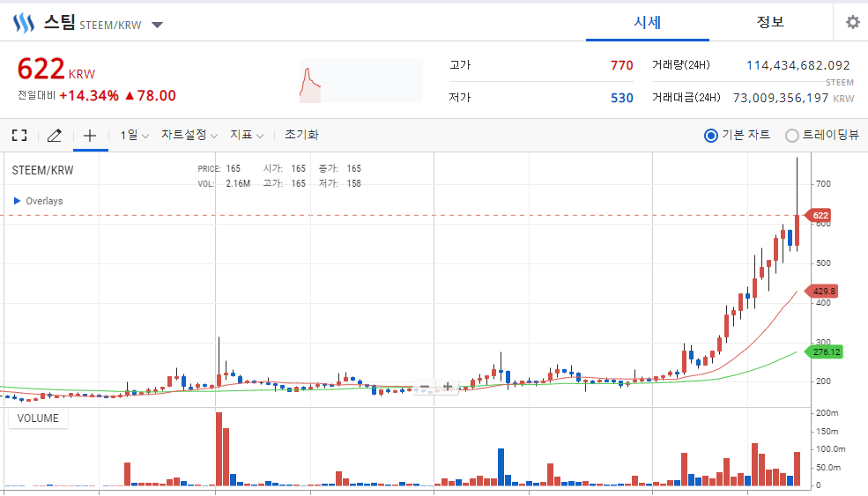Toggle fullscreen chart mode icon
This screenshot has width=868, height=496.
tap(19, 135)
